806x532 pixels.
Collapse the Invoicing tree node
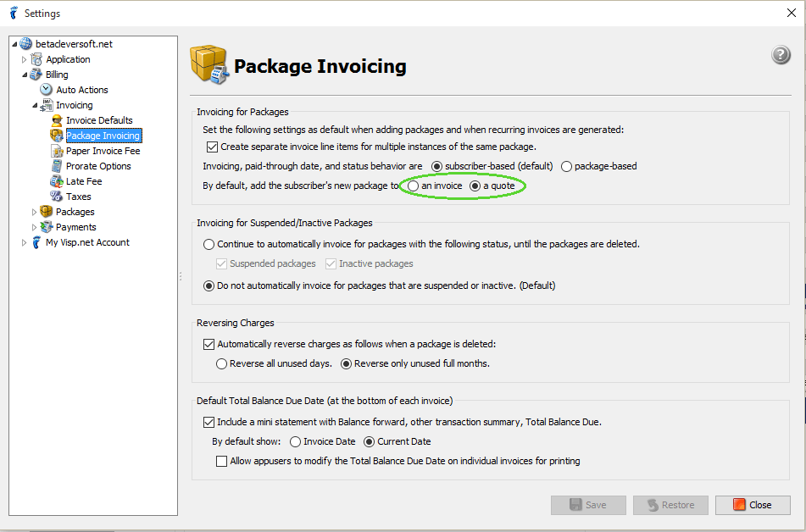(x=35, y=105)
